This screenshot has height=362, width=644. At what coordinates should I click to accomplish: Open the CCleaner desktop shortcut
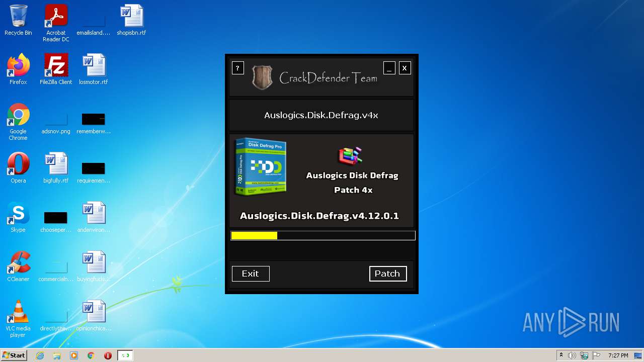pyautogui.click(x=18, y=266)
